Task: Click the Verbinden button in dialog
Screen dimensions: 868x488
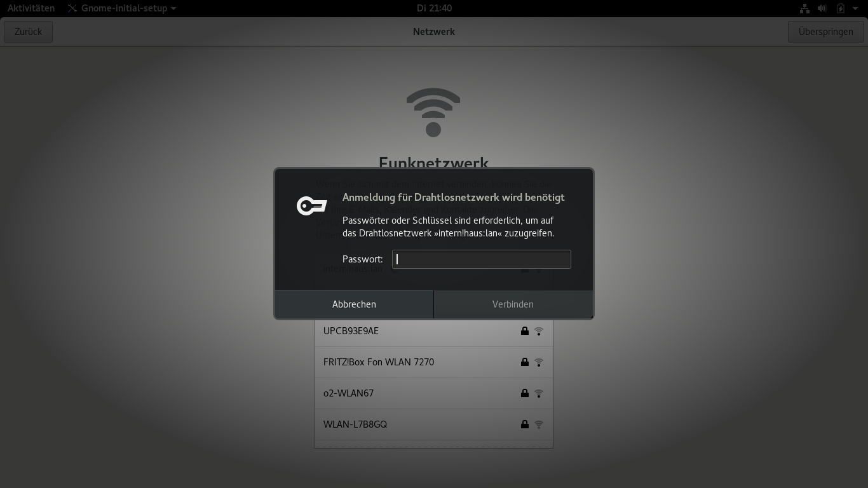Action: tap(513, 304)
